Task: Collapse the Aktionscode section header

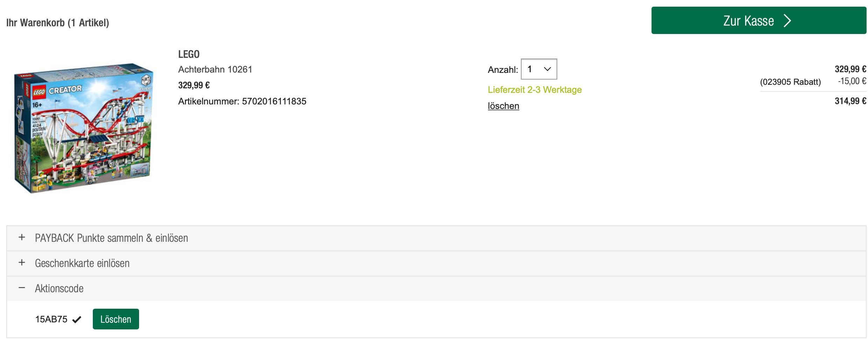Action: coord(59,289)
